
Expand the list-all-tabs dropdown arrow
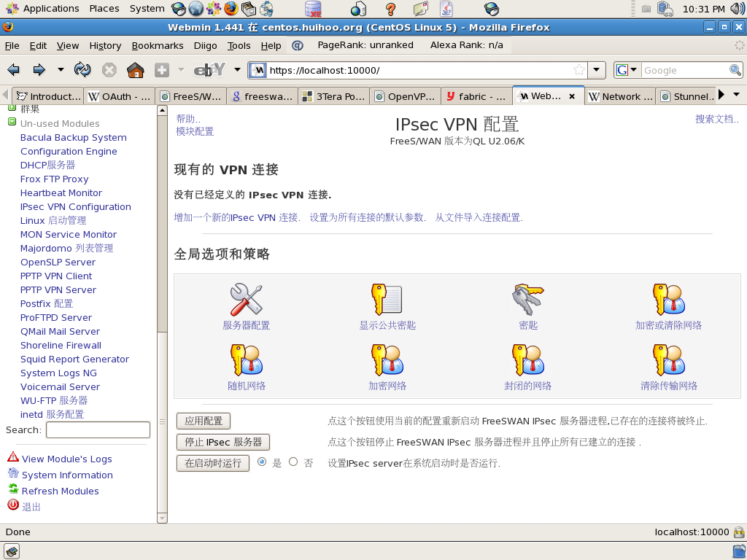point(736,96)
